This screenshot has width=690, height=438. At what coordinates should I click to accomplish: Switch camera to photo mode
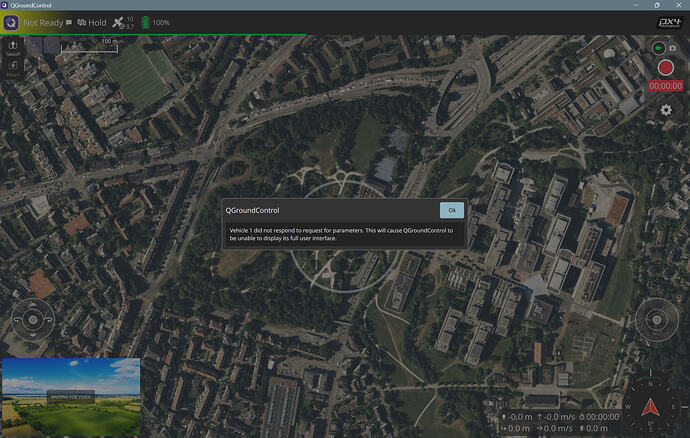pos(672,48)
